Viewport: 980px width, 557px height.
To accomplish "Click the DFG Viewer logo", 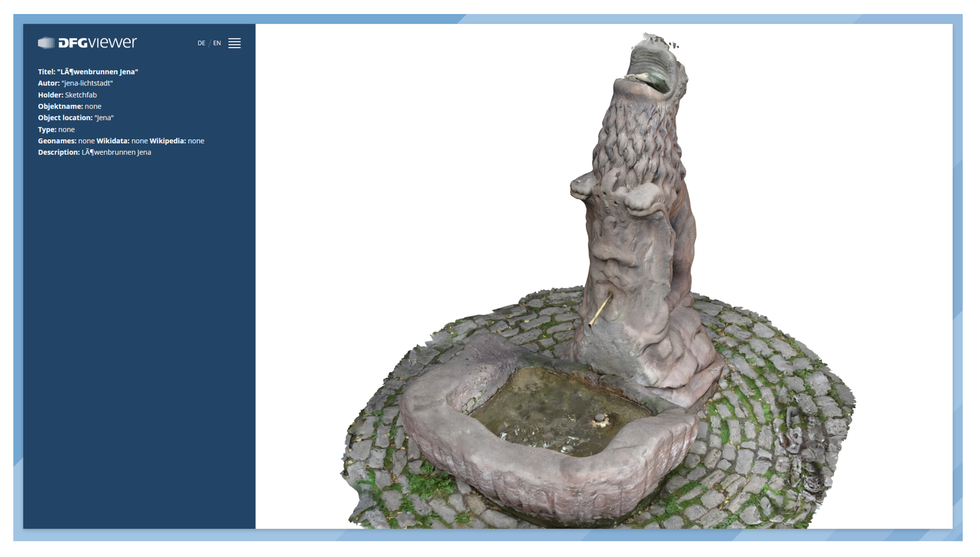I will tap(87, 42).
